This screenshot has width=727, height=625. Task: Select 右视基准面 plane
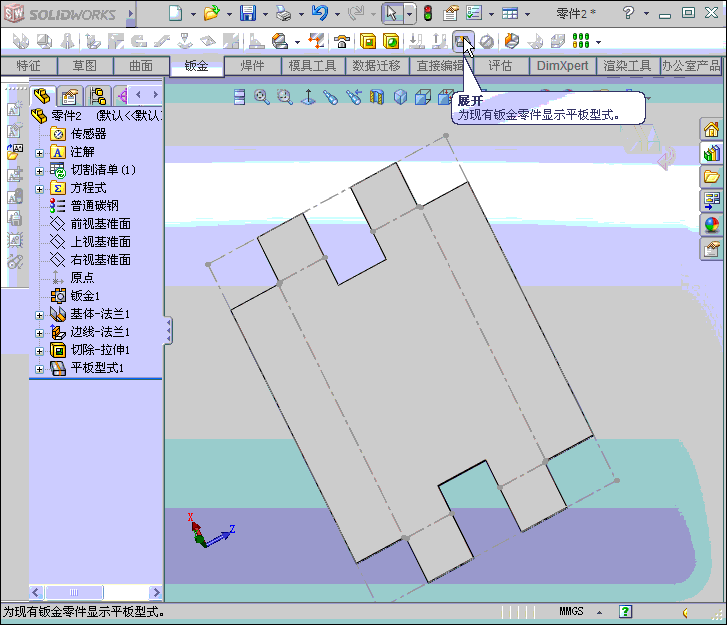coord(90,260)
